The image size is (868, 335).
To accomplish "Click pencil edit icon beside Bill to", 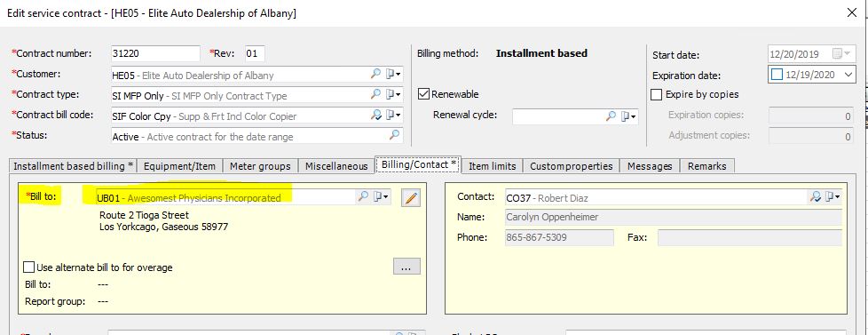I will pos(410,197).
